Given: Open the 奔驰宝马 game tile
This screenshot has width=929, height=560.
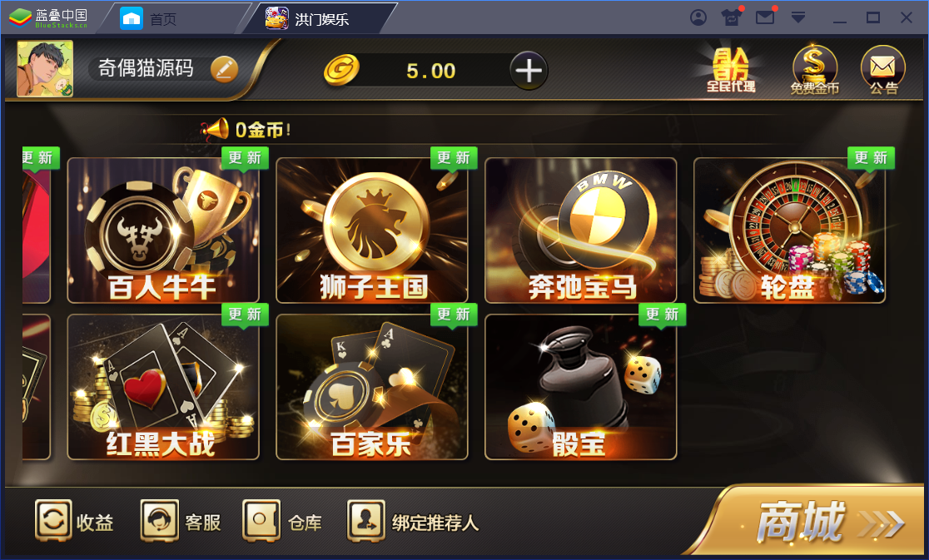Looking at the screenshot, I should [581, 230].
